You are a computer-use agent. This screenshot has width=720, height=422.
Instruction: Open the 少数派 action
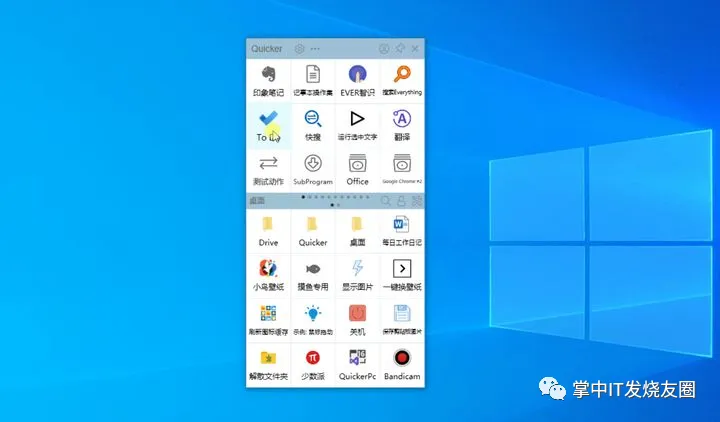click(x=313, y=365)
